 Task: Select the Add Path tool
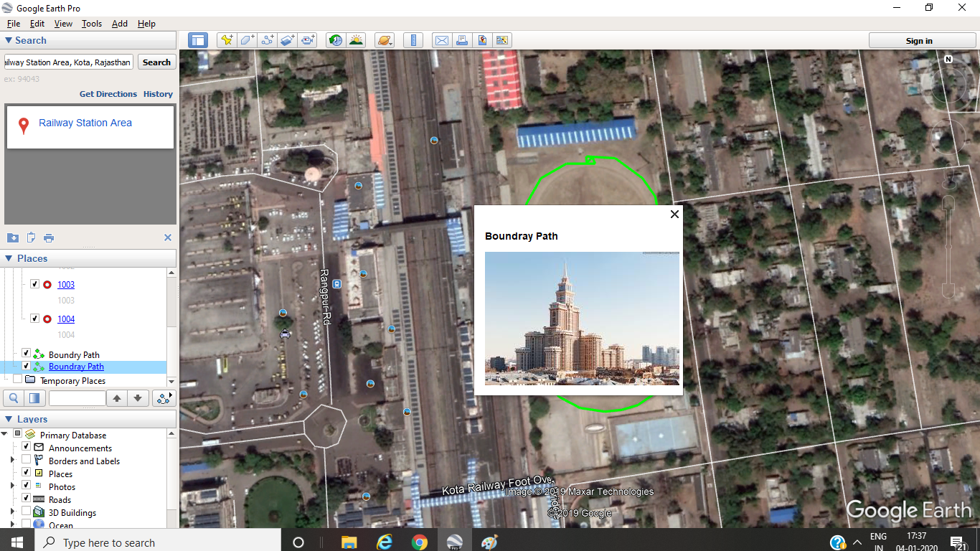[x=268, y=40]
